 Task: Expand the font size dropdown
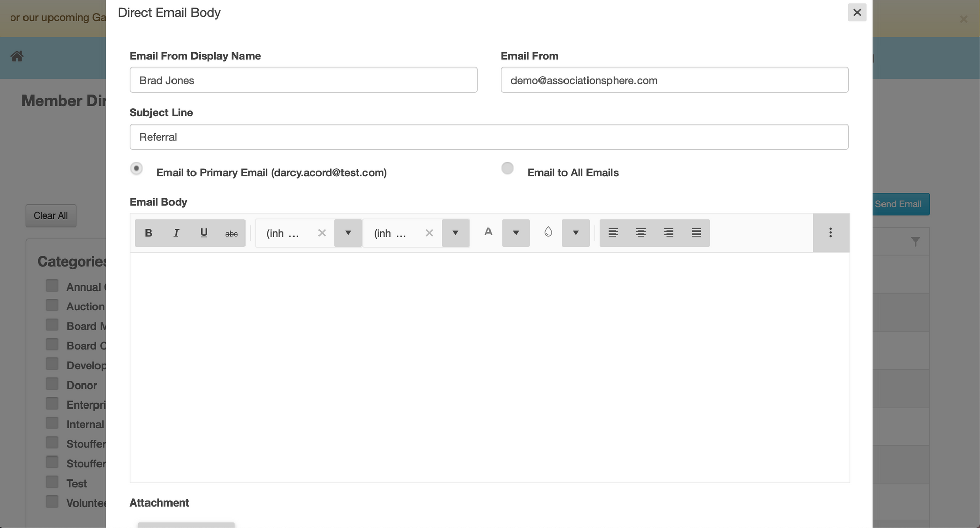(x=455, y=233)
